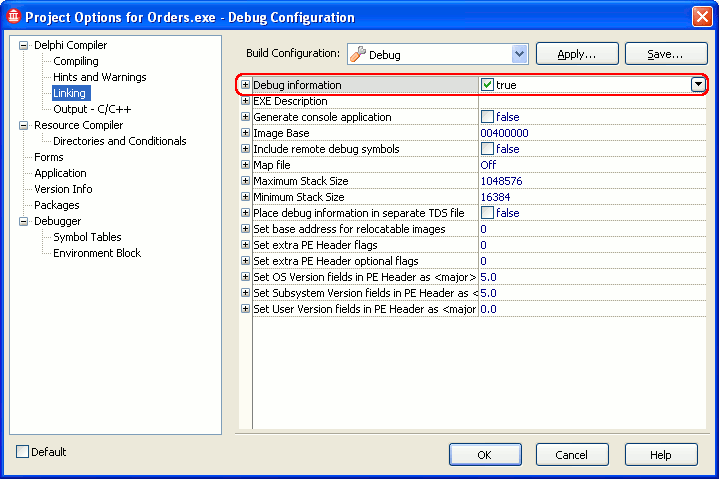The width and height of the screenshot is (719, 479).
Task: Select Hints and Warnings in tree
Action: tap(99, 77)
